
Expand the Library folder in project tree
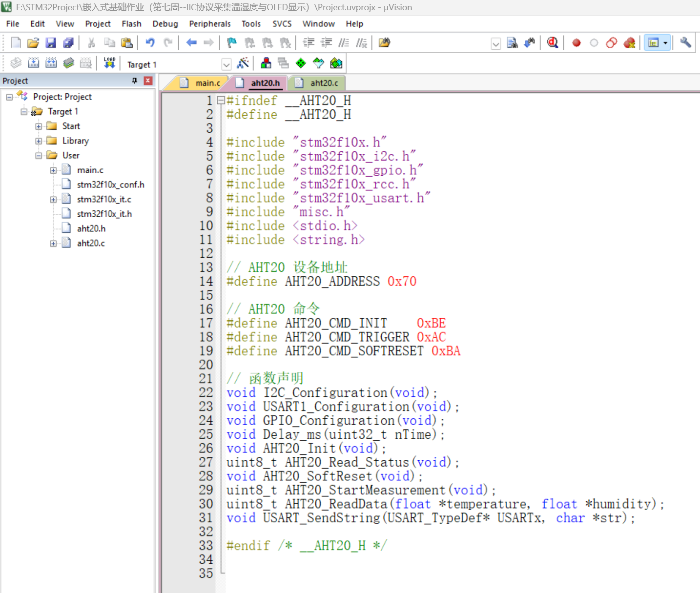(39, 141)
